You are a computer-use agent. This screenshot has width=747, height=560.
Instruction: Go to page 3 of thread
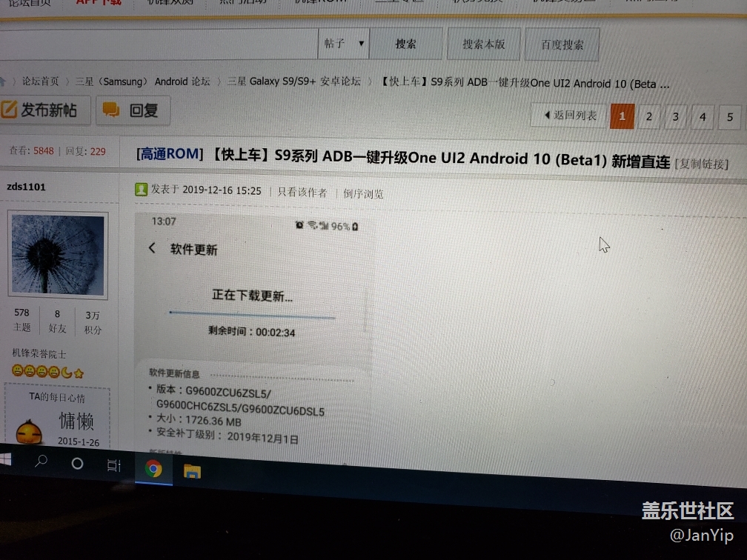675,116
